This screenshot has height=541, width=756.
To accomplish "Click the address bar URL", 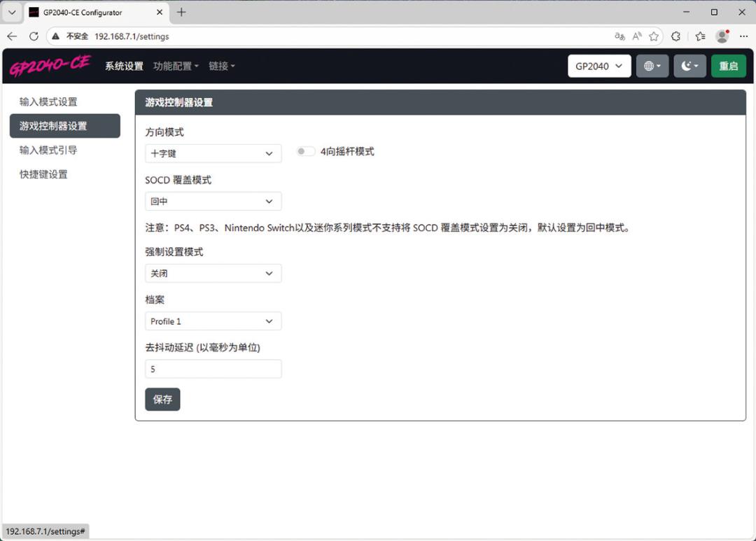I will point(132,36).
